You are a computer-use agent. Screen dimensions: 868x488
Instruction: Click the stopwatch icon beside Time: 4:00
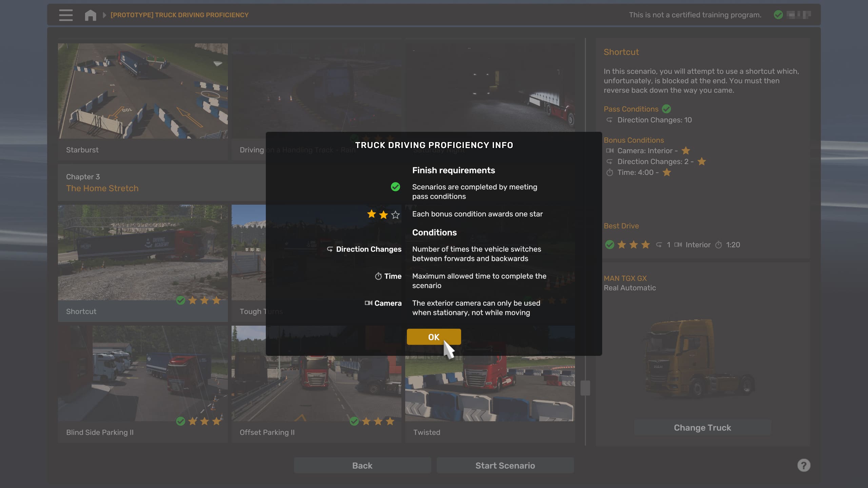point(610,172)
